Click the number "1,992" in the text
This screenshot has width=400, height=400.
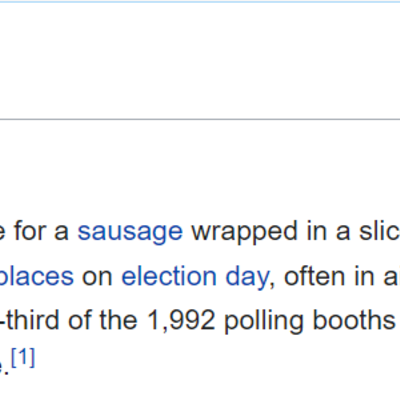click(181, 321)
